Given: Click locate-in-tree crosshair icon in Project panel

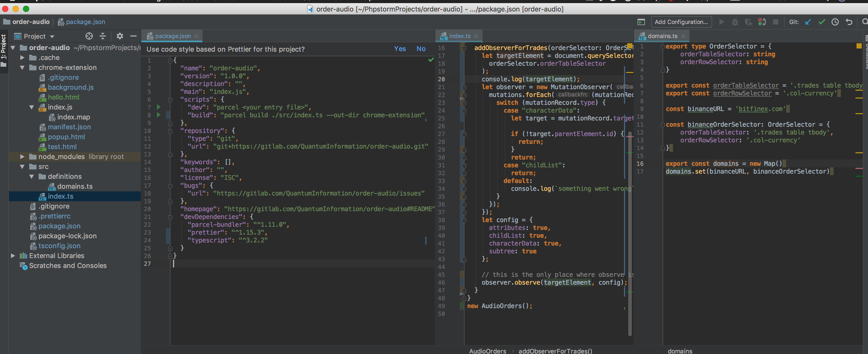Looking at the screenshot, I should pos(89,36).
